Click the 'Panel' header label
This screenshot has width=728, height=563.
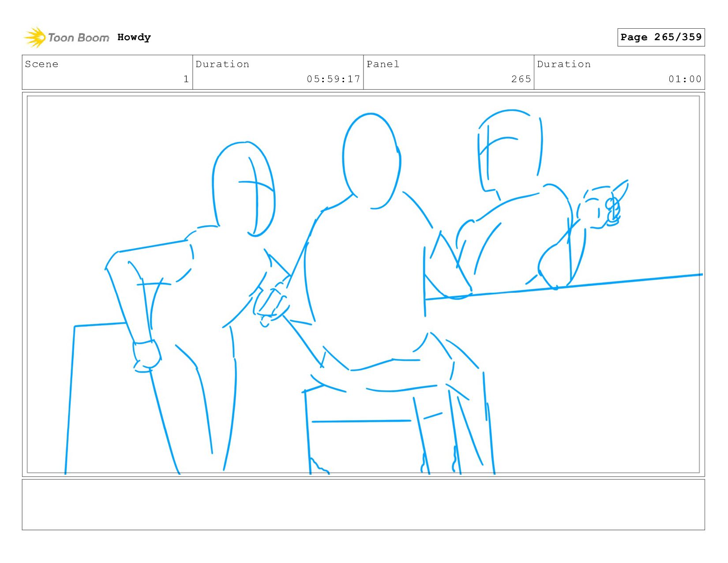383,64
